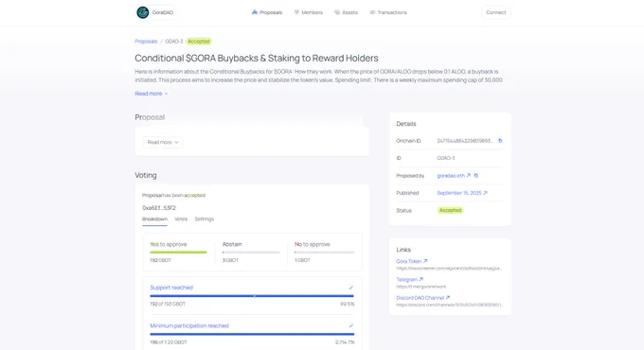Click the 1 GBDT no vote count
Image resolution: width=644 pixels, height=350 pixels.
[x=302, y=260]
